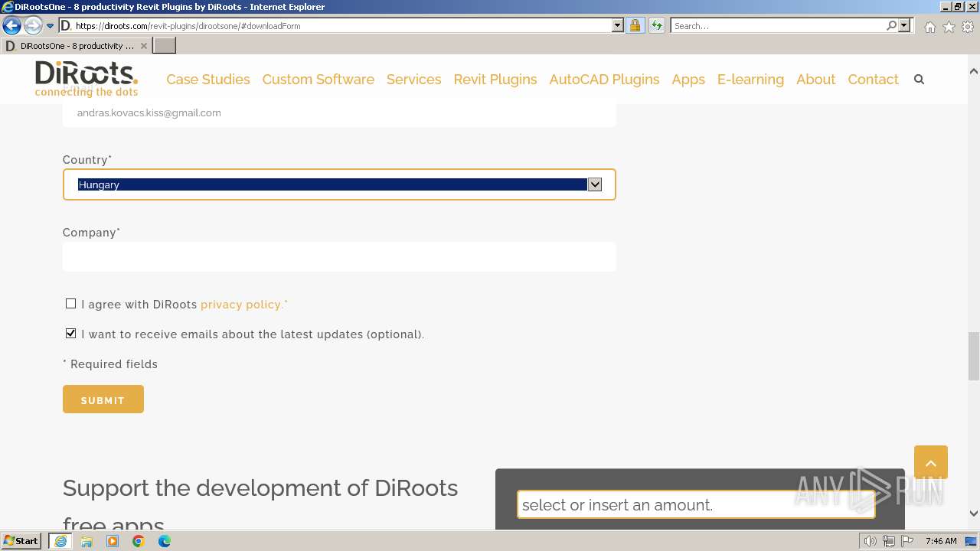Select the DiRootsOne tab
The image size is (980, 551).
(x=76, y=46)
